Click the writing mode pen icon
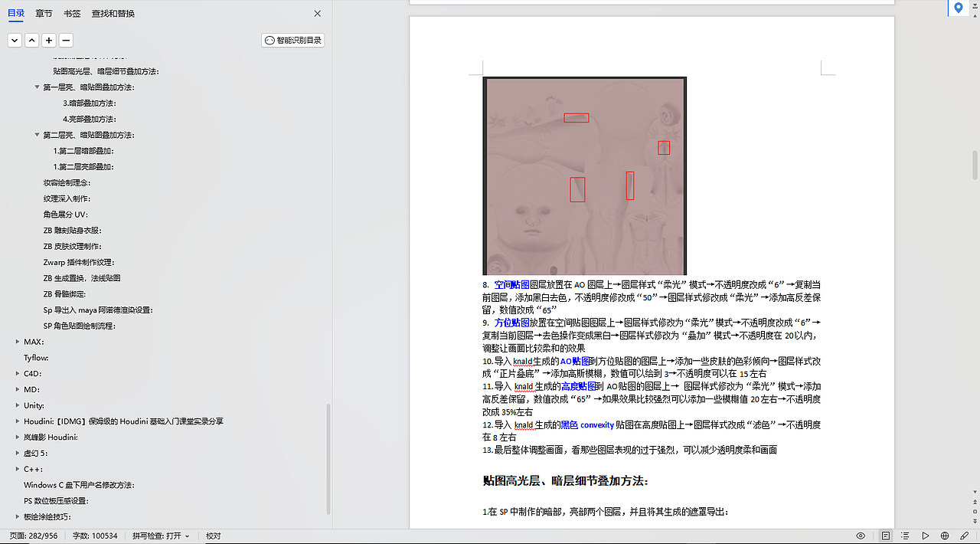980x544 pixels. coord(965,536)
